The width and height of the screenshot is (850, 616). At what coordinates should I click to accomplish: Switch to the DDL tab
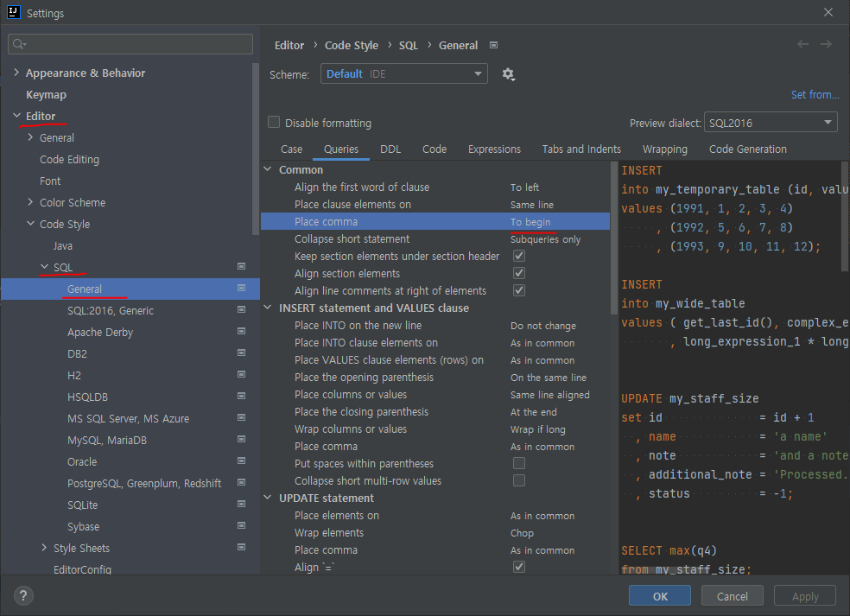coord(390,149)
